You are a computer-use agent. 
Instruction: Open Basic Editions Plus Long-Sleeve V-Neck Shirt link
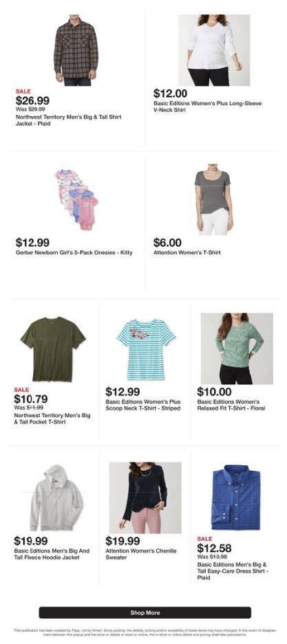(208, 107)
